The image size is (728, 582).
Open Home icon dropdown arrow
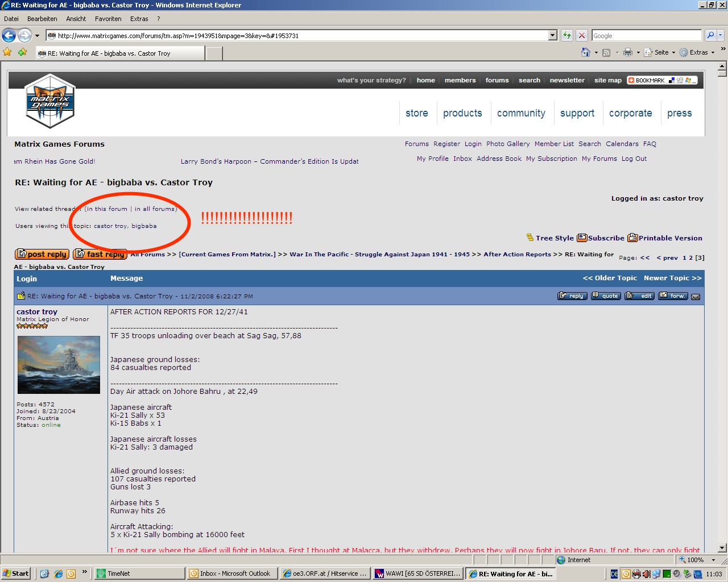click(x=595, y=52)
